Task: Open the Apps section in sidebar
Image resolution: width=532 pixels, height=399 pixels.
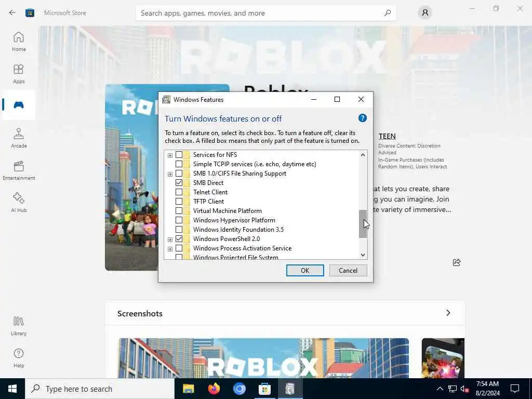Action: pos(19,74)
